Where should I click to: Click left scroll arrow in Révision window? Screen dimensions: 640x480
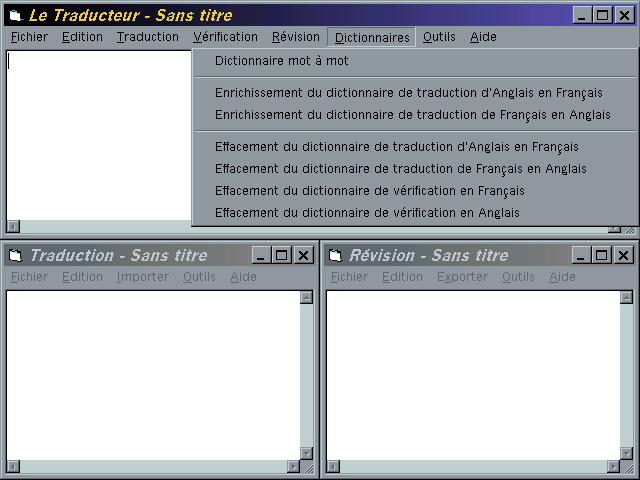coord(333,466)
